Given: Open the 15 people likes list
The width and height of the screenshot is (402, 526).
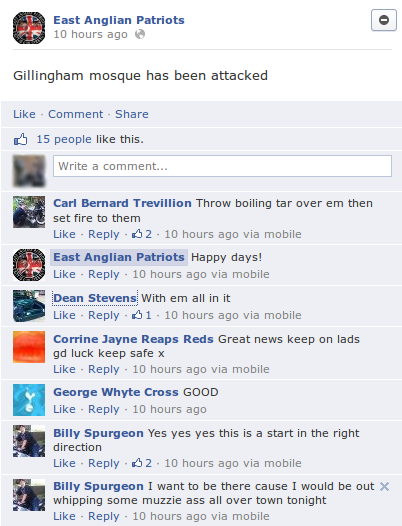Looking at the screenshot, I should (x=64, y=139).
